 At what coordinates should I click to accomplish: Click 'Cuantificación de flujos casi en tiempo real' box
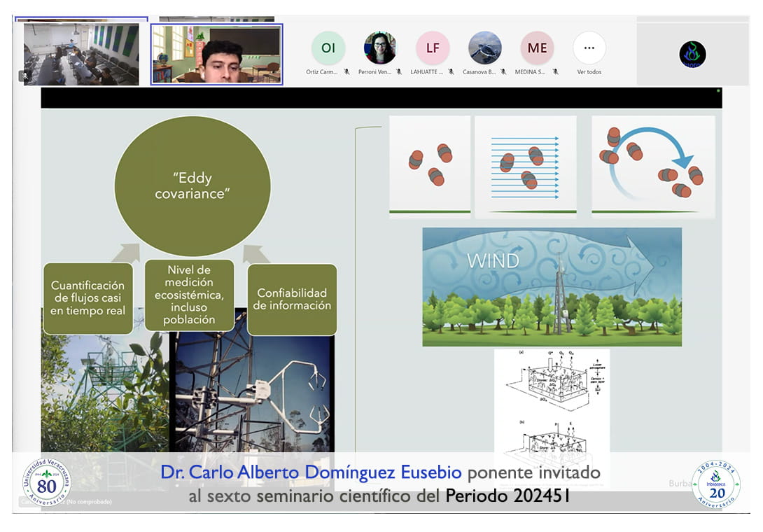(x=87, y=297)
